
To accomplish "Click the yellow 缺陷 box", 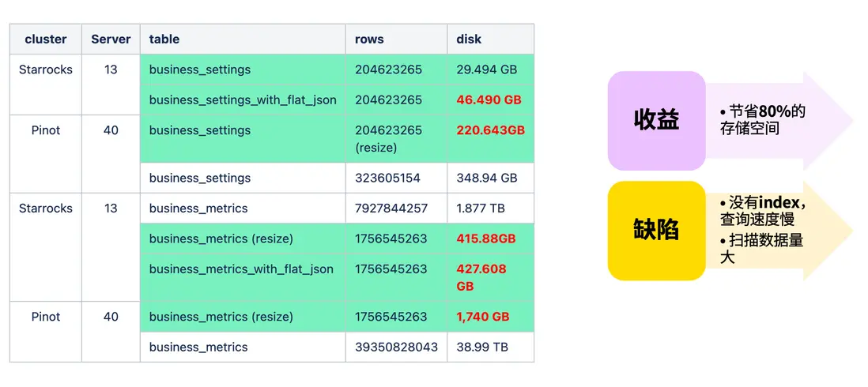I will click(x=656, y=231).
